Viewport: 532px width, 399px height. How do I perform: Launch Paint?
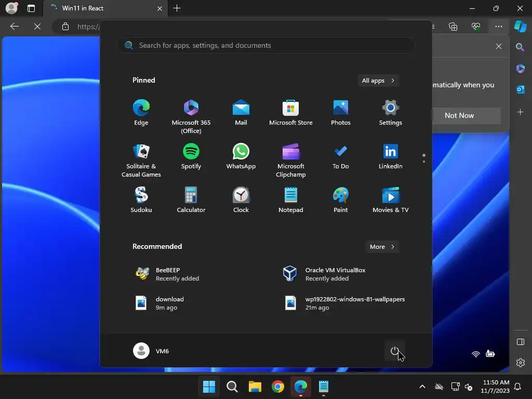pos(341,200)
